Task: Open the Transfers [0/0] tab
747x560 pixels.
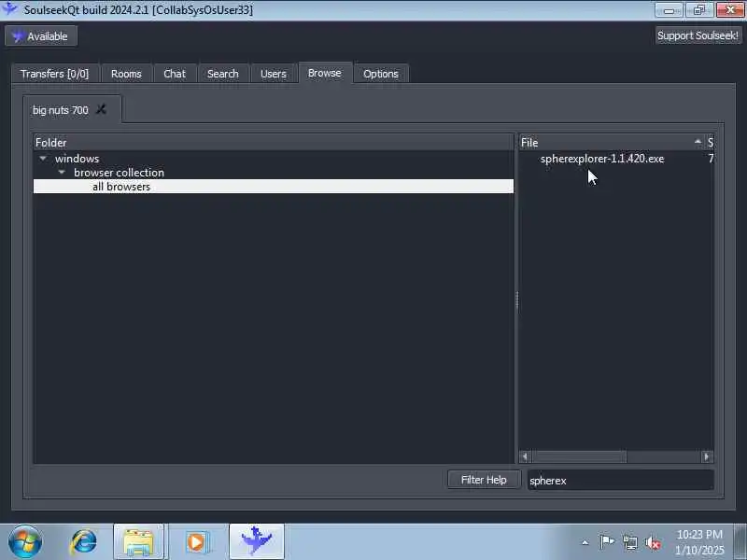Action: click(55, 74)
